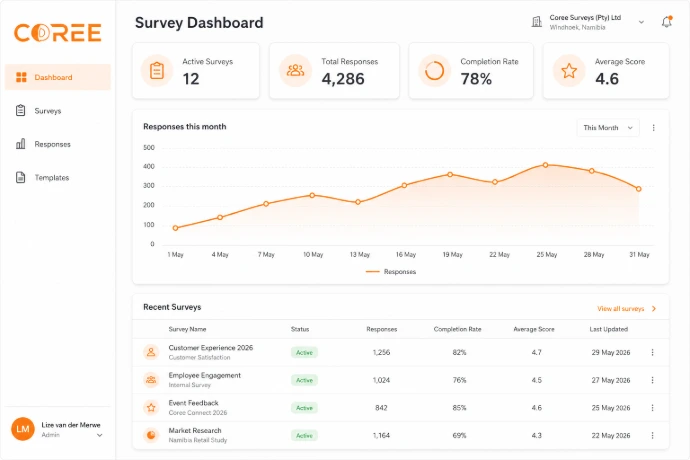
Task: Click the Surveys clipboard icon
Action: [x=20, y=110]
